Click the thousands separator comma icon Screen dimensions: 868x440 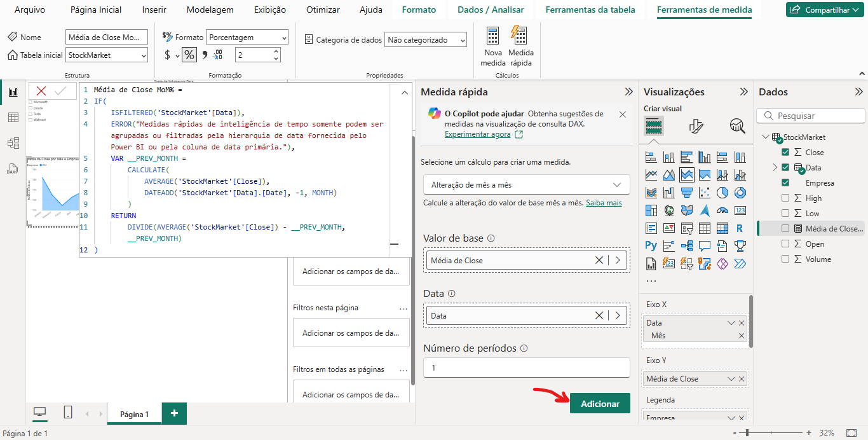(x=205, y=55)
